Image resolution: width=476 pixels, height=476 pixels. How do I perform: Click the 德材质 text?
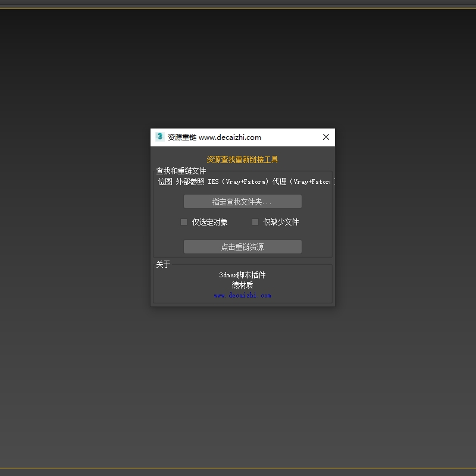(x=242, y=285)
